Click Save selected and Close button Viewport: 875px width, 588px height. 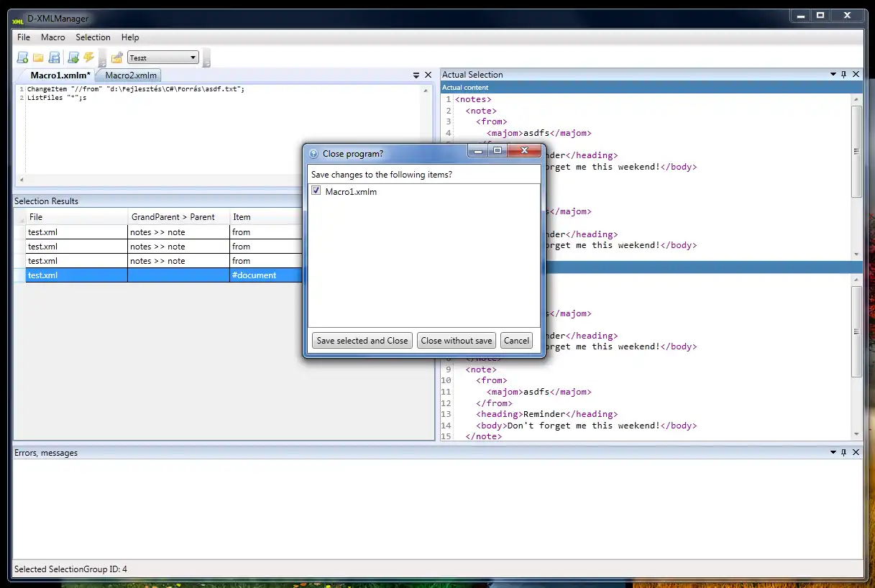362,341
